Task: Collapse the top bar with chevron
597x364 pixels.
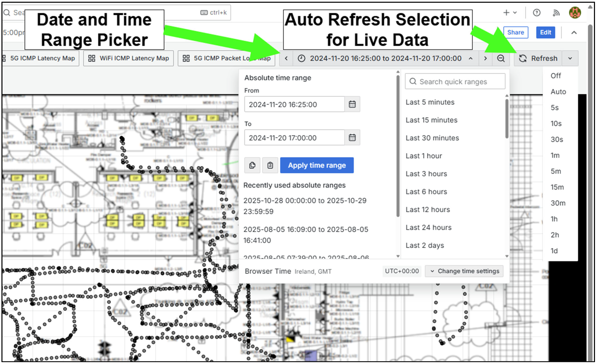Action: (x=574, y=32)
